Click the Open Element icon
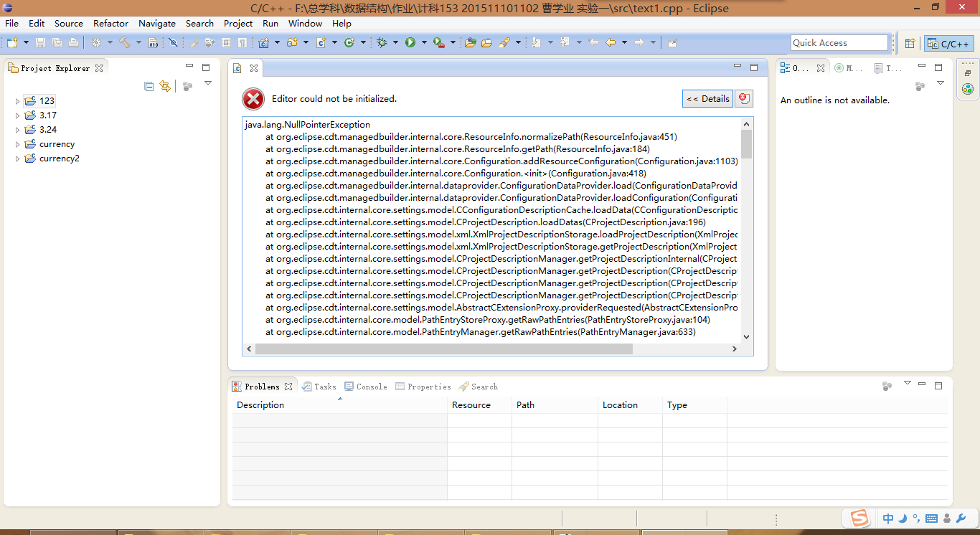Screen dimensions: 980x535 [471, 43]
